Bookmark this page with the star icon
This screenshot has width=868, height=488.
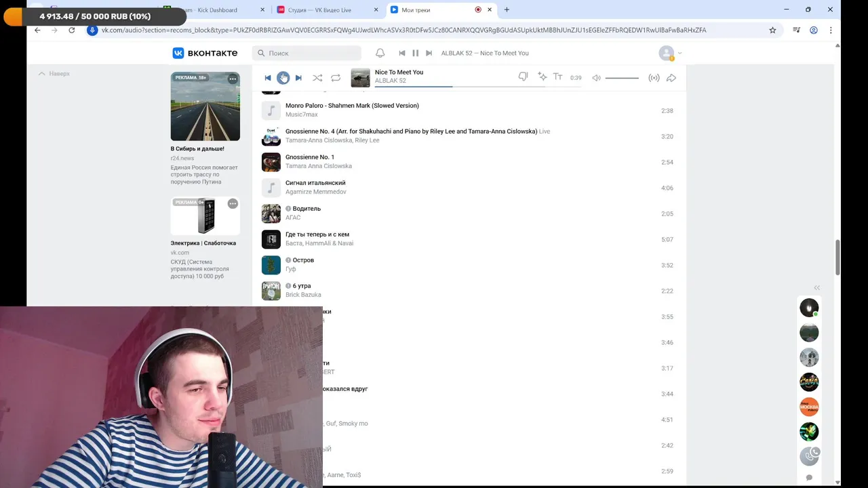click(772, 30)
